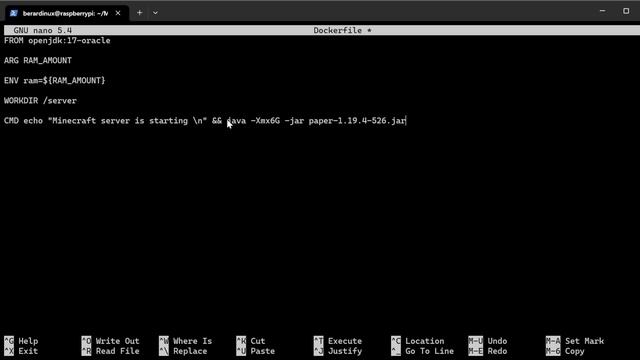Place cursor on 'ENV ram=${RAM_AMOUNT}' line
The image size is (640, 360).
point(55,80)
